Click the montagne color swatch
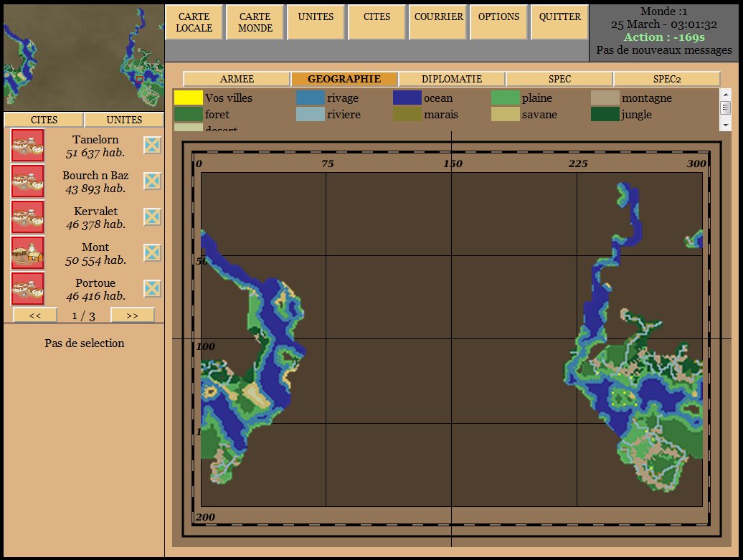This screenshot has width=743, height=560. coord(605,98)
